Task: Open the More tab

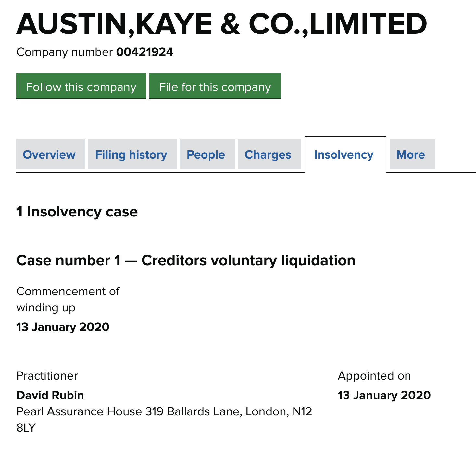Action: [x=411, y=155]
